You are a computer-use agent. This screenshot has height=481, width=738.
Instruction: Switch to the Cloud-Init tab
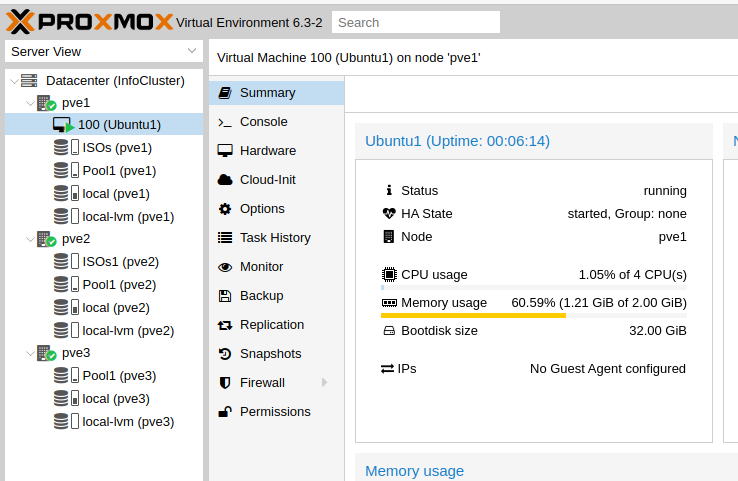coord(277,180)
